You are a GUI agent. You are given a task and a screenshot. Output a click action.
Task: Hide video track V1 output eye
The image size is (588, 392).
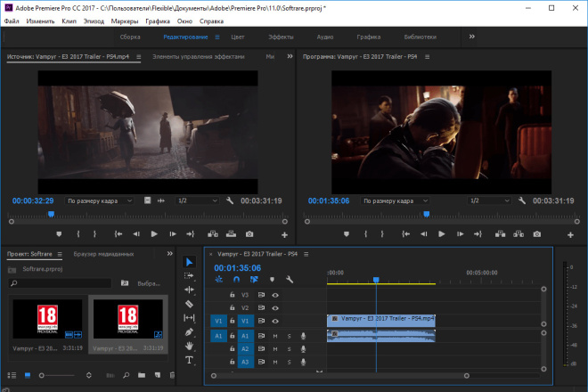(275, 321)
